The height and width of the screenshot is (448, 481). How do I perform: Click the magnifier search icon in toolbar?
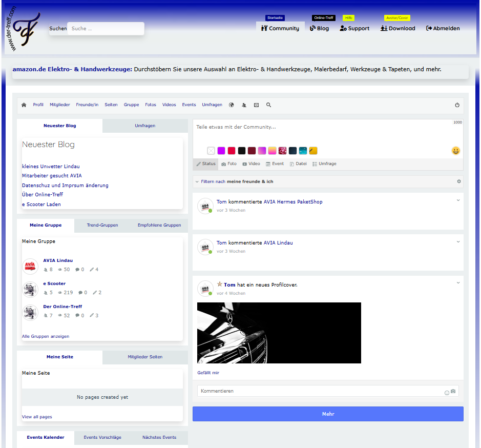[268, 105]
